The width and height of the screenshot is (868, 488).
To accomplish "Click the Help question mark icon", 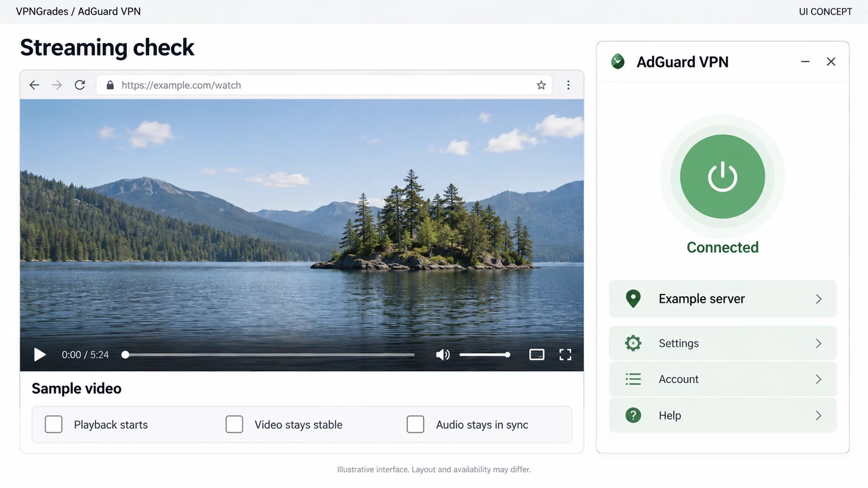I will 633,415.
